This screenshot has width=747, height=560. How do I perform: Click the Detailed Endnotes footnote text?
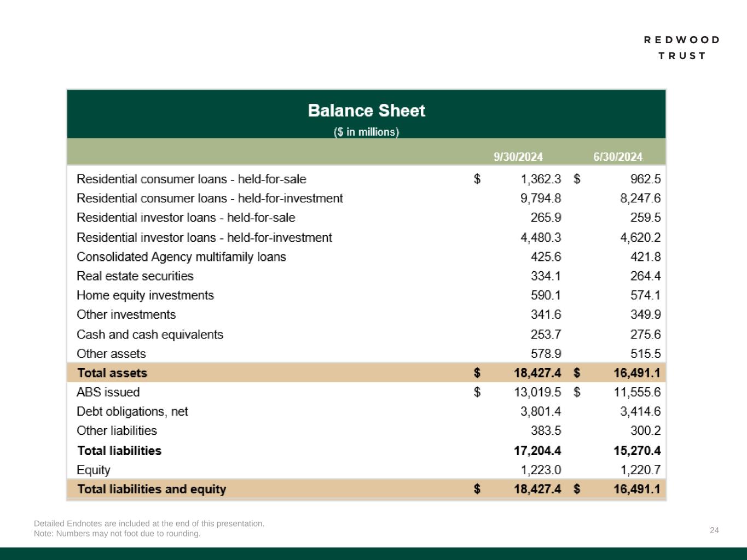click(149, 523)
